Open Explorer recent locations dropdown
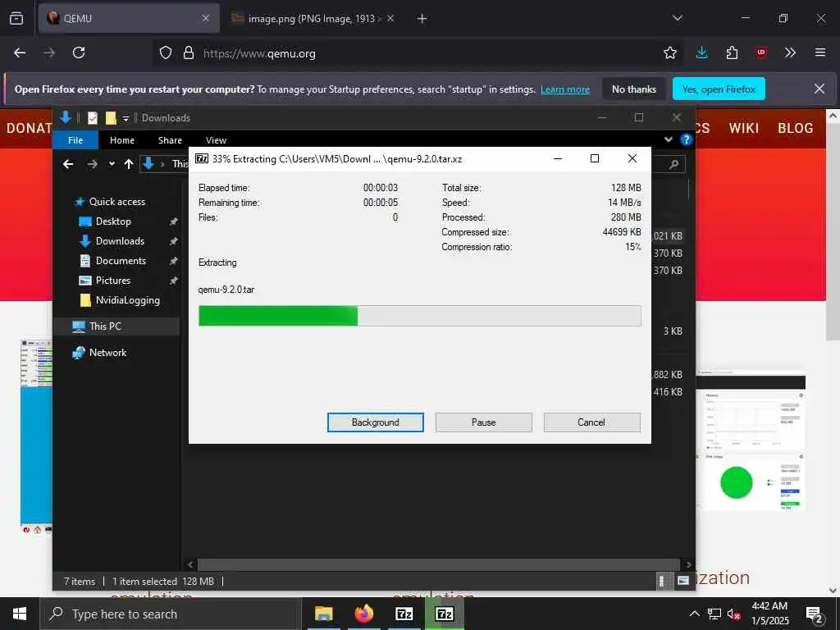 coord(112,164)
